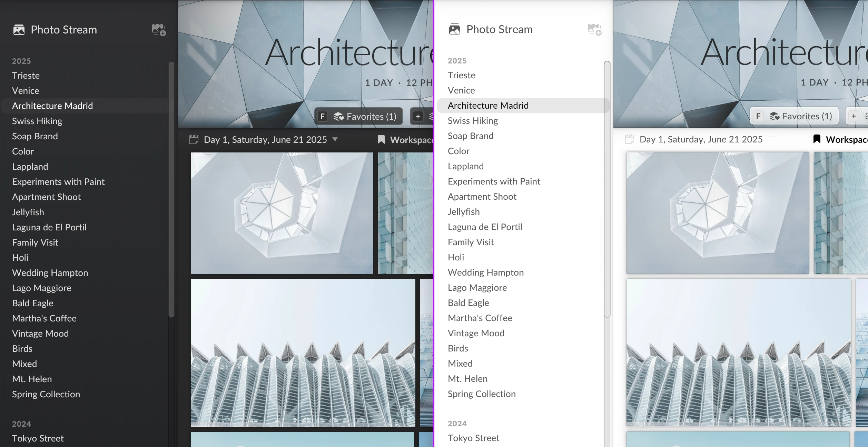
Task: Open Family Visit in the dark sidebar
Action: (35, 242)
